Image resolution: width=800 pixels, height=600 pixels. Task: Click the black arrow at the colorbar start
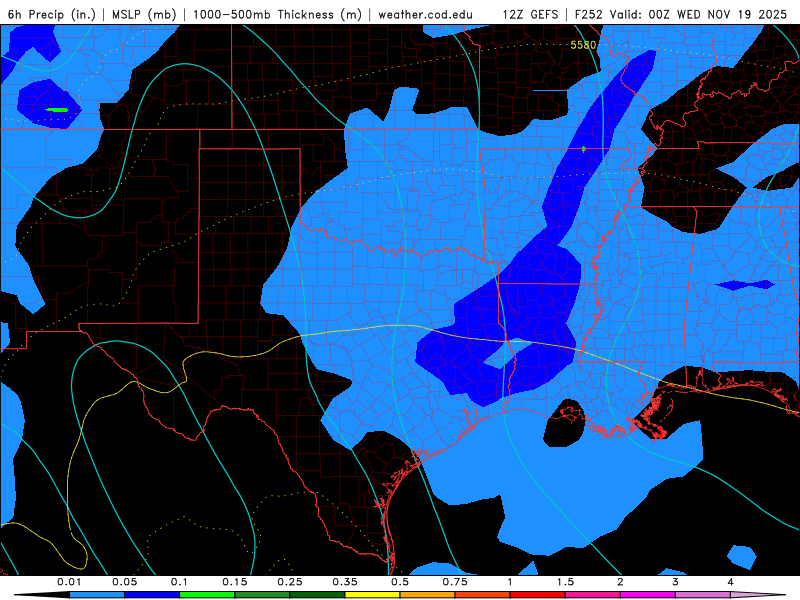coord(41,595)
